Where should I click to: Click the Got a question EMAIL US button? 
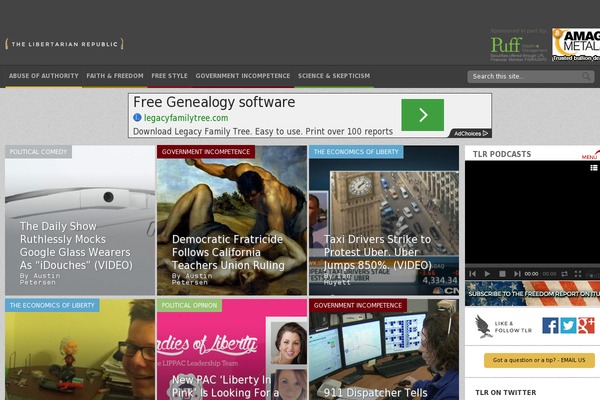coord(539,360)
